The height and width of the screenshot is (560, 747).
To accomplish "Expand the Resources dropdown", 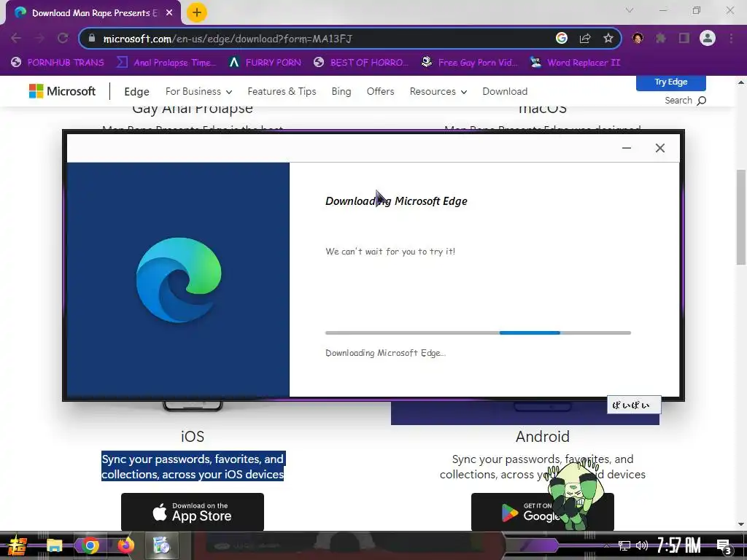I will (438, 91).
